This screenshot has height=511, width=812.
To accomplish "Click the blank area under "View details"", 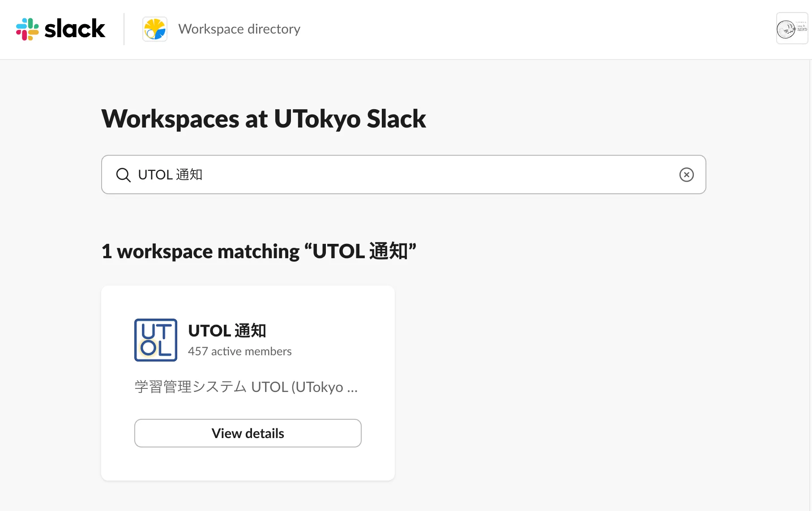I will 248,464.
